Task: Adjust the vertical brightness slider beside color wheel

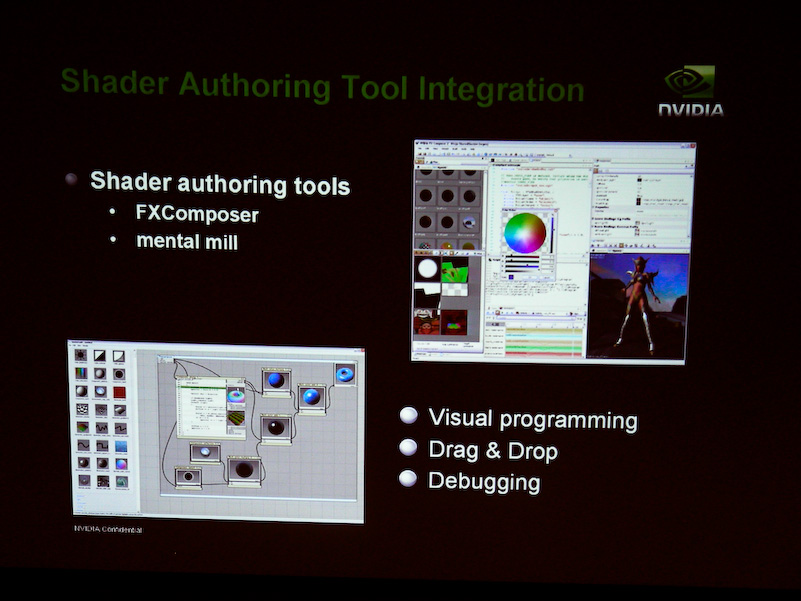Action: 551,234
